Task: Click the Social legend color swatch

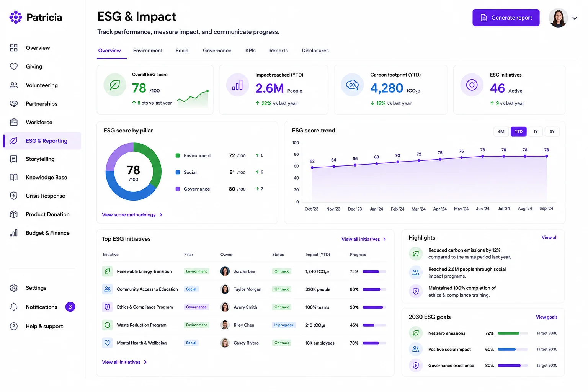Action: (178, 172)
